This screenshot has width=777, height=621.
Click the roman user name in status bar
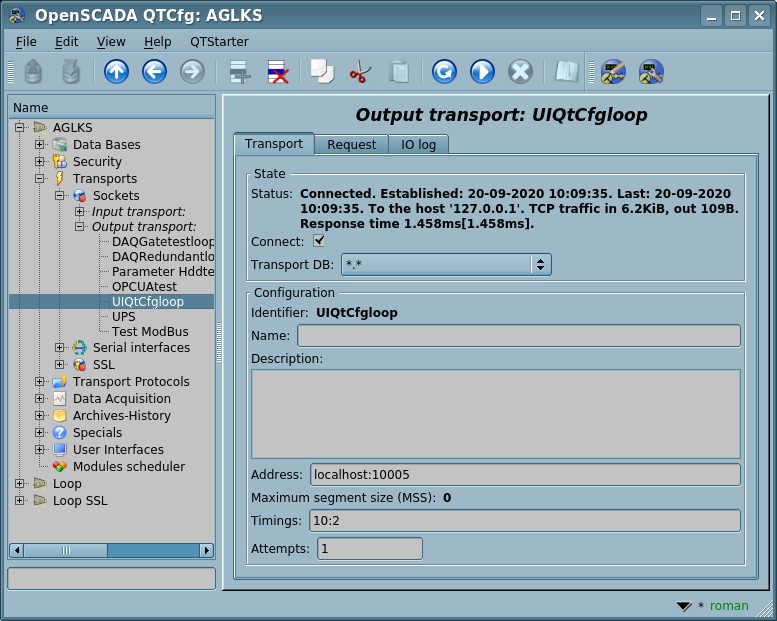point(729,606)
